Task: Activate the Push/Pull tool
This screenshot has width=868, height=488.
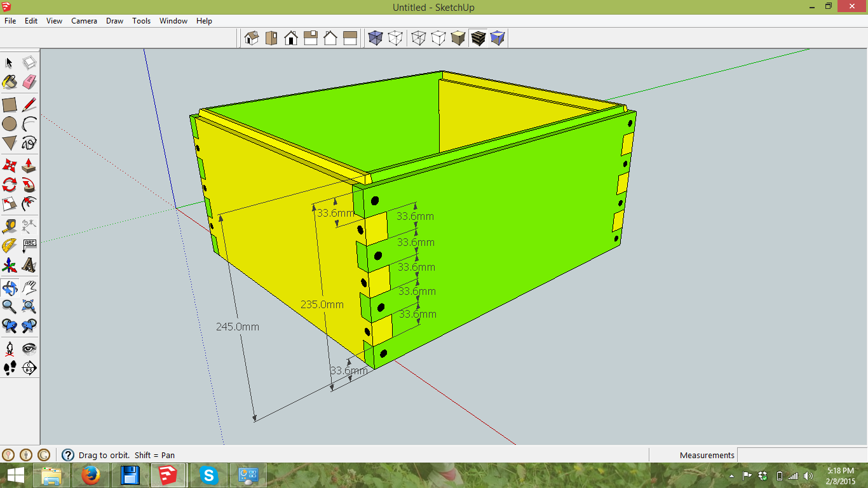Action: [29, 165]
